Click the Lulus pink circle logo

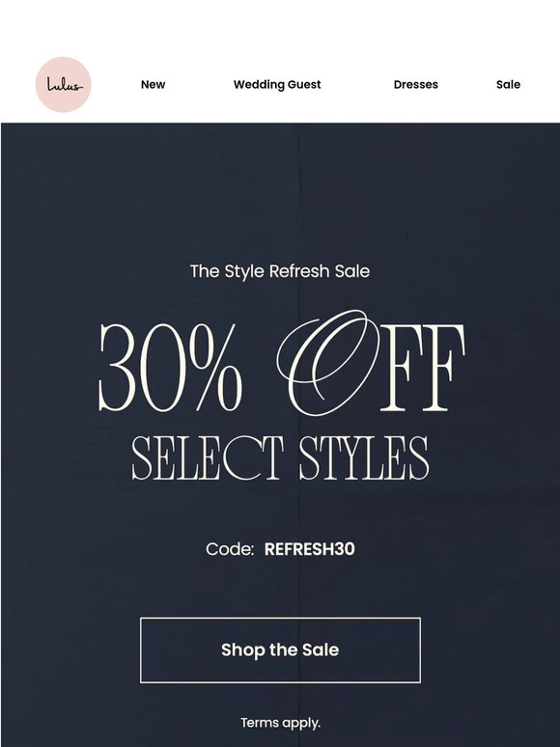tap(64, 85)
